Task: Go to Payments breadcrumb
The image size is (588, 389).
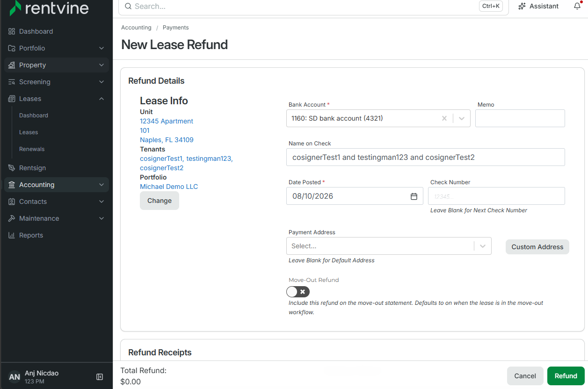Action: coord(176,28)
